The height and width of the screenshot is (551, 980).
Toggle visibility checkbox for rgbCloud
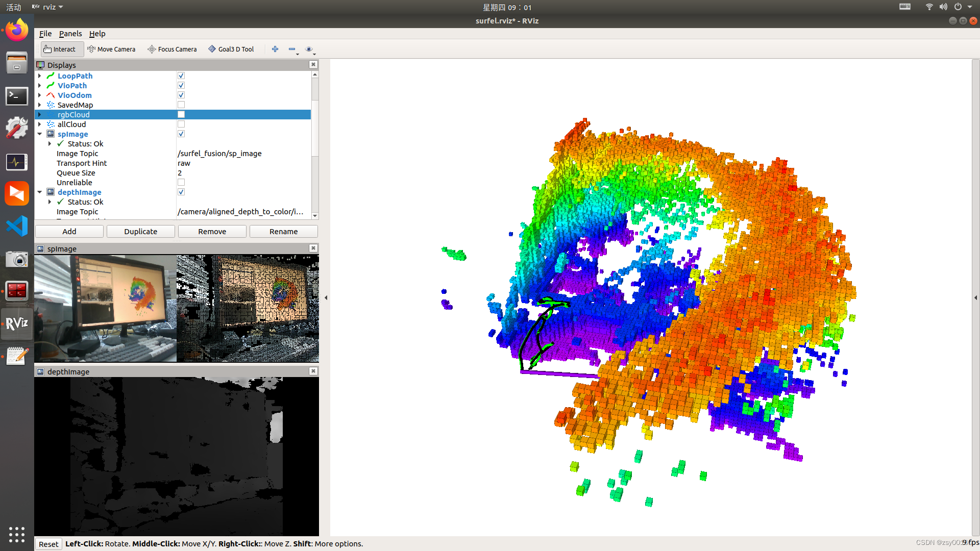[181, 114]
